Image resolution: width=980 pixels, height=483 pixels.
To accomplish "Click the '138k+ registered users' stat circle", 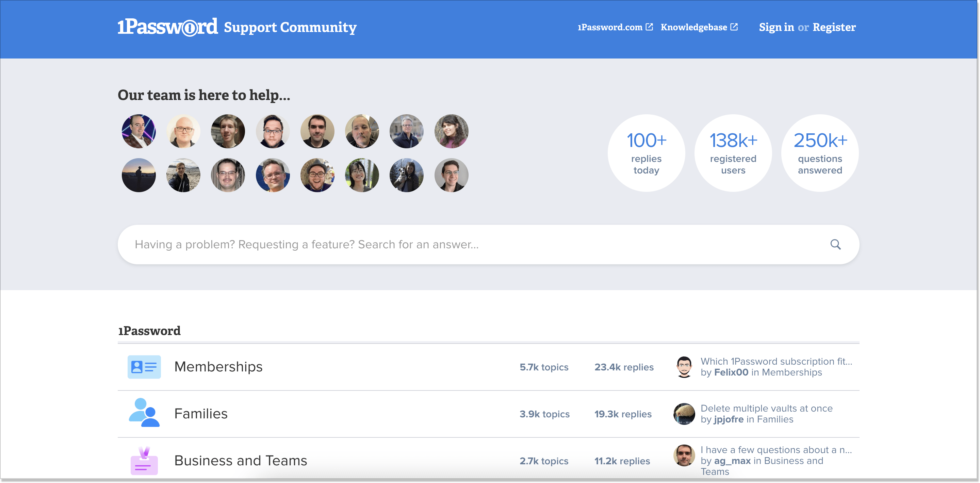I will coord(733,153).
